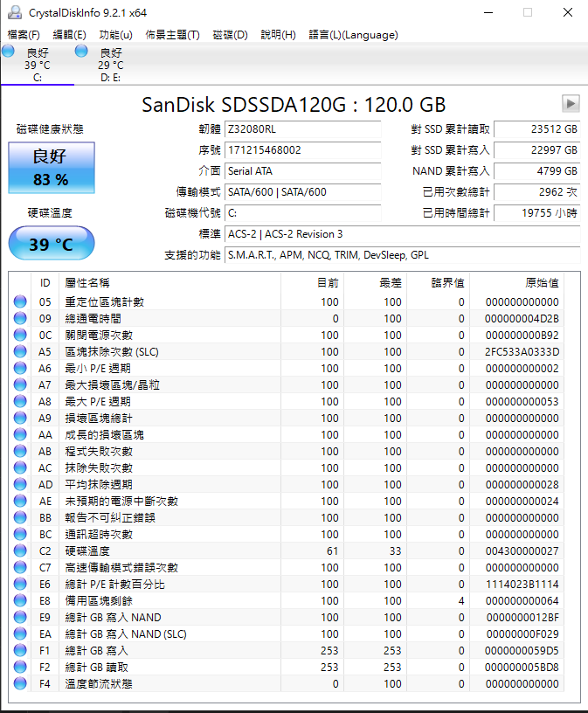The image size is (588, 713).
Task: Select the 總計 GB 寫入 NAND (SLC) attribute name
Action: [126, 633]
